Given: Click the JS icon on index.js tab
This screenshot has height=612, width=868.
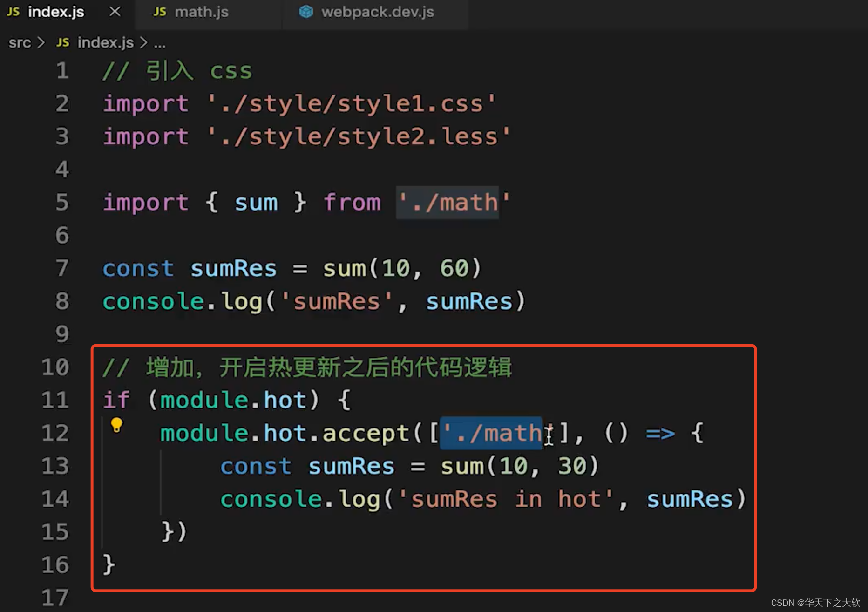Looking at the screenshot, I should [13, 12].
